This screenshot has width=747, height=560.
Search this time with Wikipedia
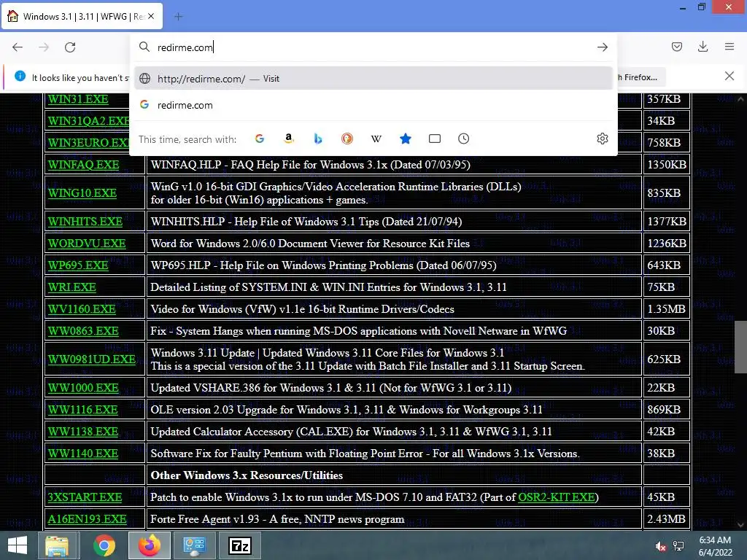click(x=376, y=139)
